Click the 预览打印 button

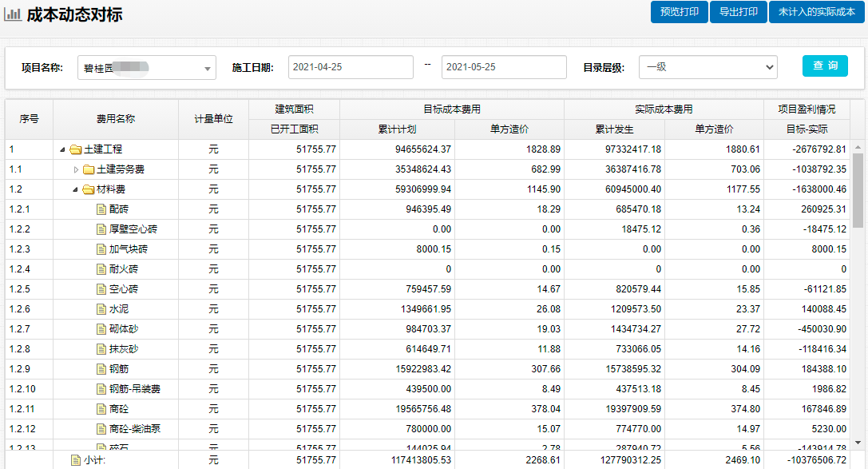pyautogui.click(x=680, y=12)
